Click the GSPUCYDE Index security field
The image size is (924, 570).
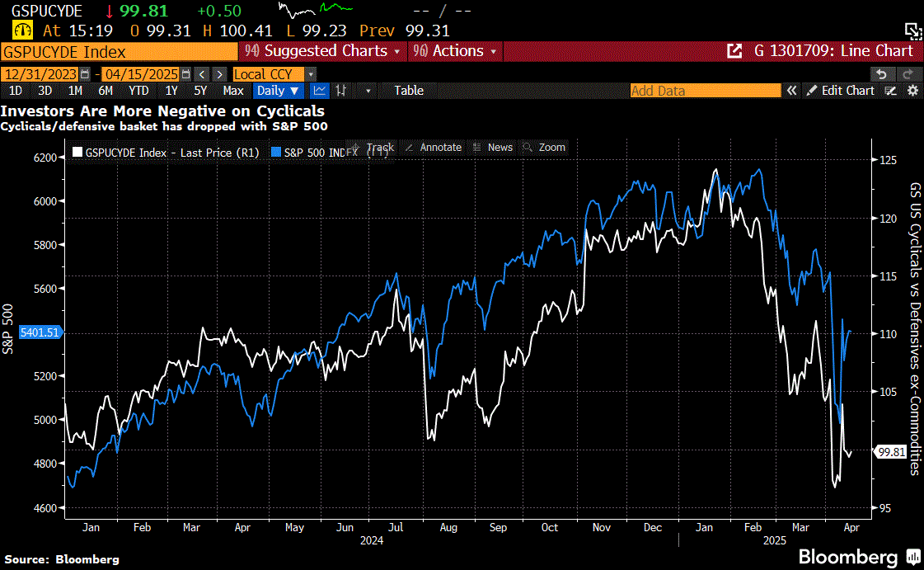click(x=119, y=52)
